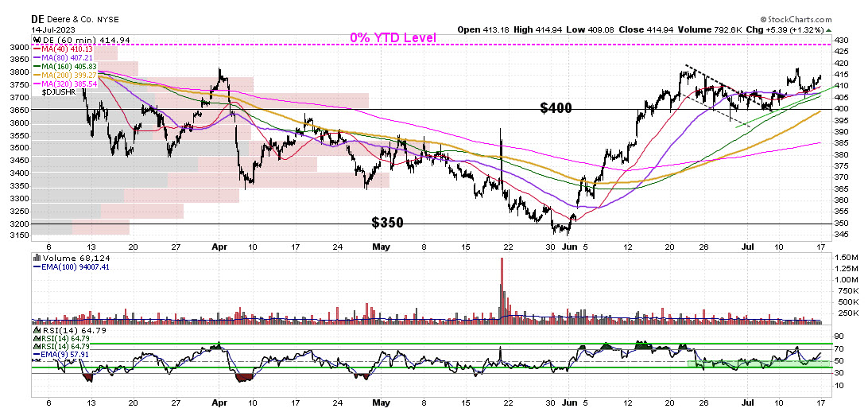
Task: Click the magenta MA(320) legend swatch
Action: tap(37, 84)
